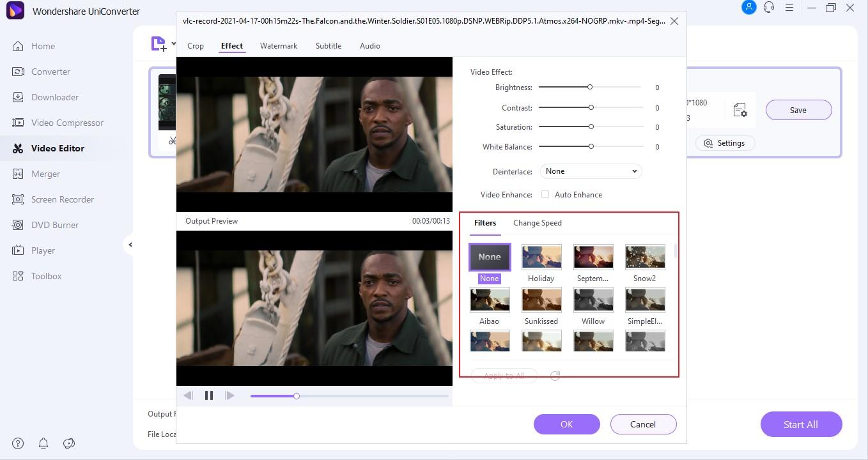Screen dimensions: 868x460
Task: Click the preview playback progress bar
Action: coord(350,396)
